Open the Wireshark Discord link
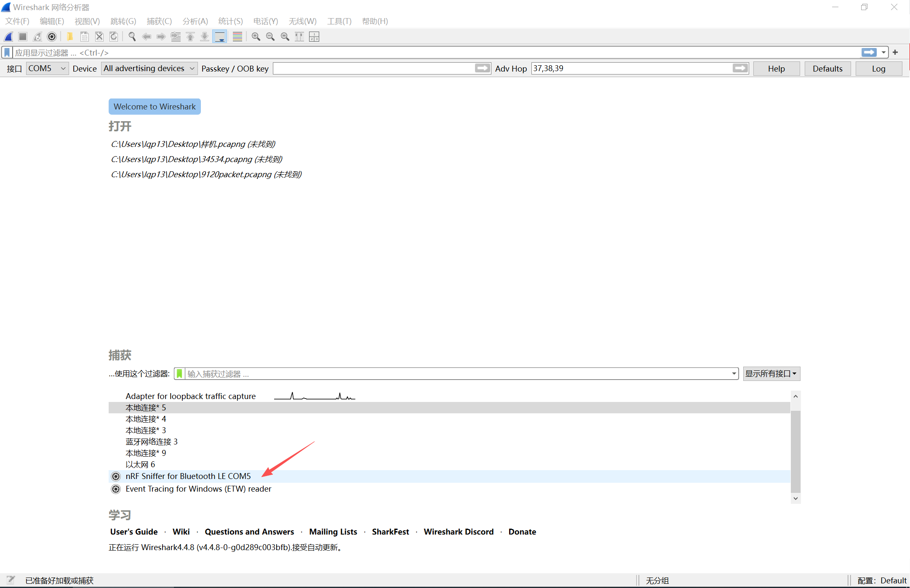 [x=459, y=532]
